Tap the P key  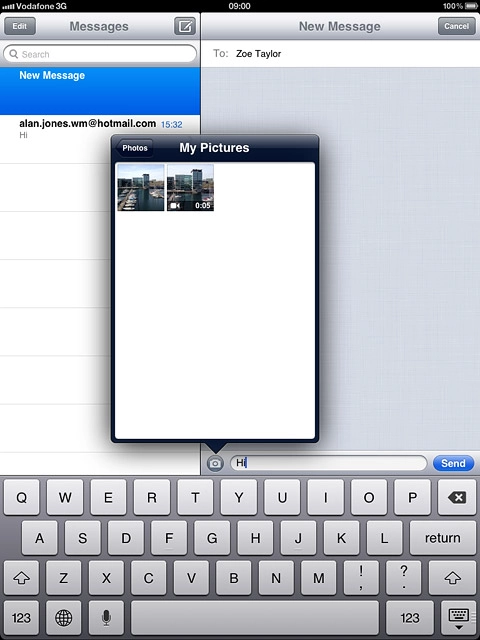tap(413, 497)
